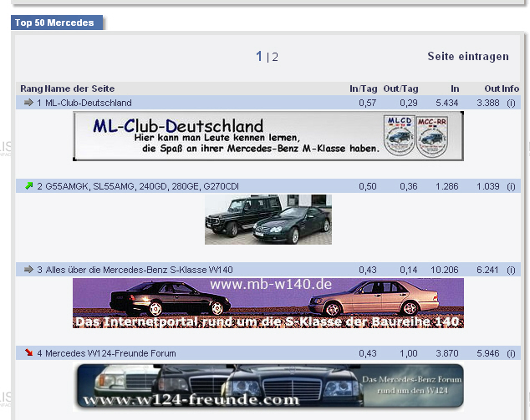This screenshot has height=420, width=530.
Task: Click the www.mb-w140.de banner
Action: pos(268,303)
